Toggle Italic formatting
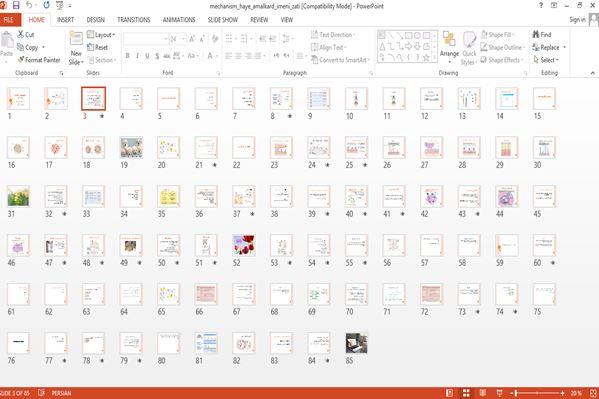This screenshot has width=599, height=399. [x=138, y=56]
